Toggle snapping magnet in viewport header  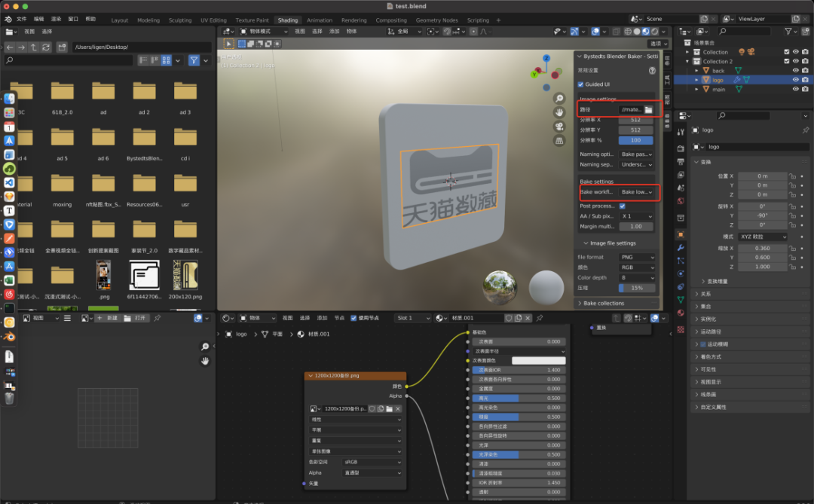coord(447,31)
